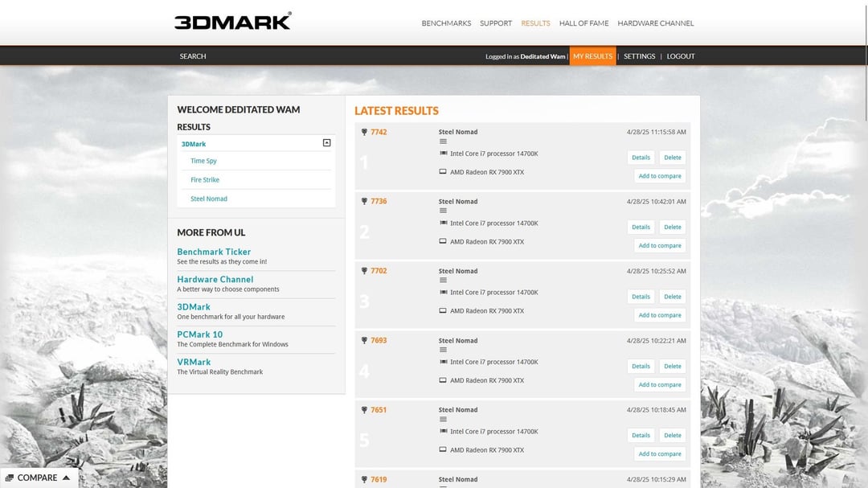Open score 7702 result

(x=379, y=271)
